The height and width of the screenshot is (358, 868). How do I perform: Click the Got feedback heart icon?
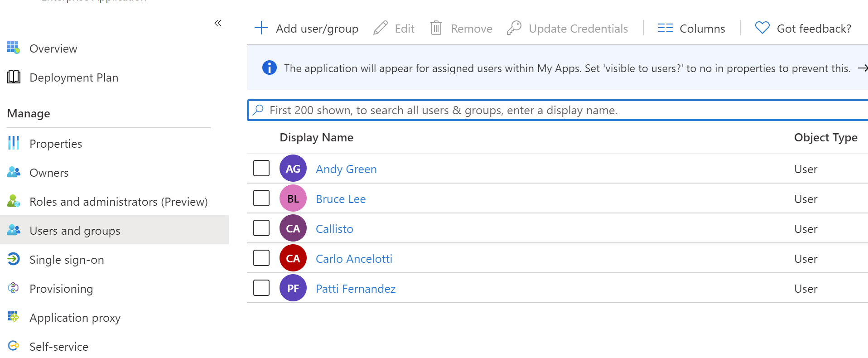[x=762, y=28]
